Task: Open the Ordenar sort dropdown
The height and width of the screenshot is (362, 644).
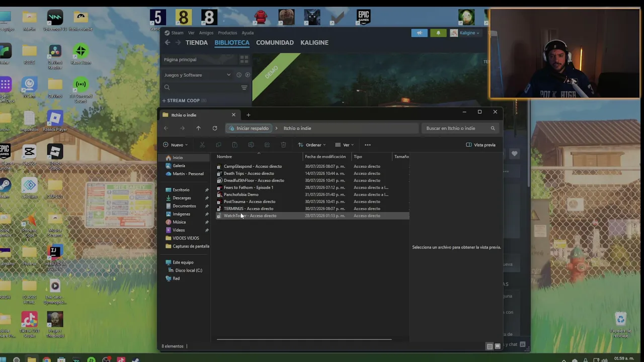Action: (311, 145)
